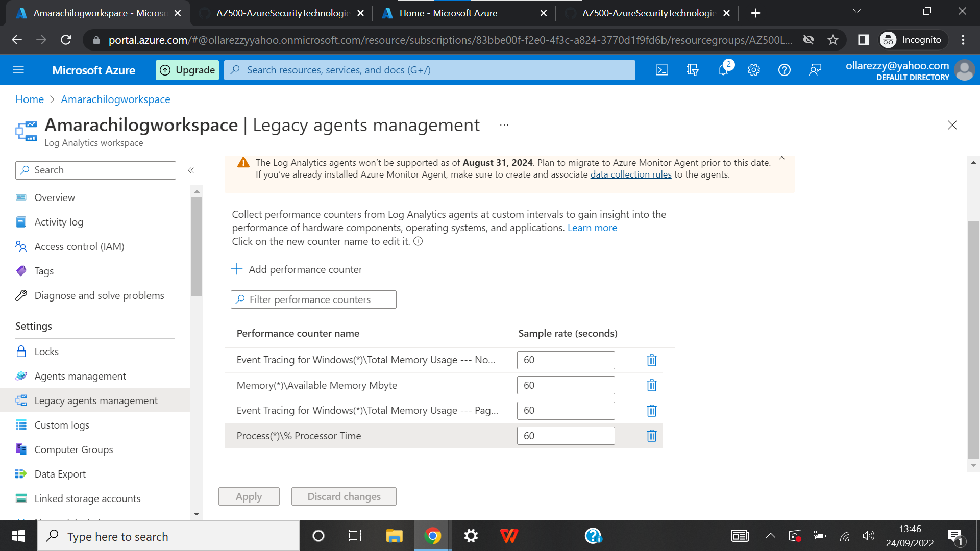Select Custom logs in the sidebar
Image resolution: width=980 pixels, height=551 pixels.
click(x=62, y=424)
